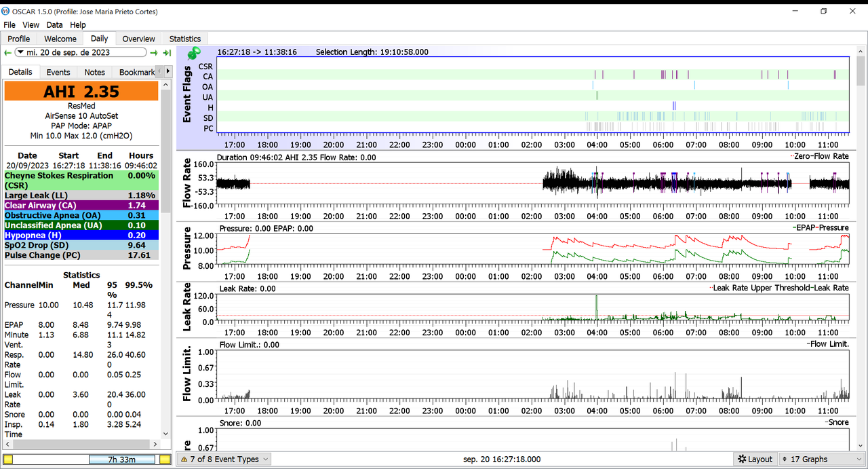Click the EPAP-Pressure legend text
Image resolution: width=868 pixels, height=469 pixels.
click(x=821, y=228)
